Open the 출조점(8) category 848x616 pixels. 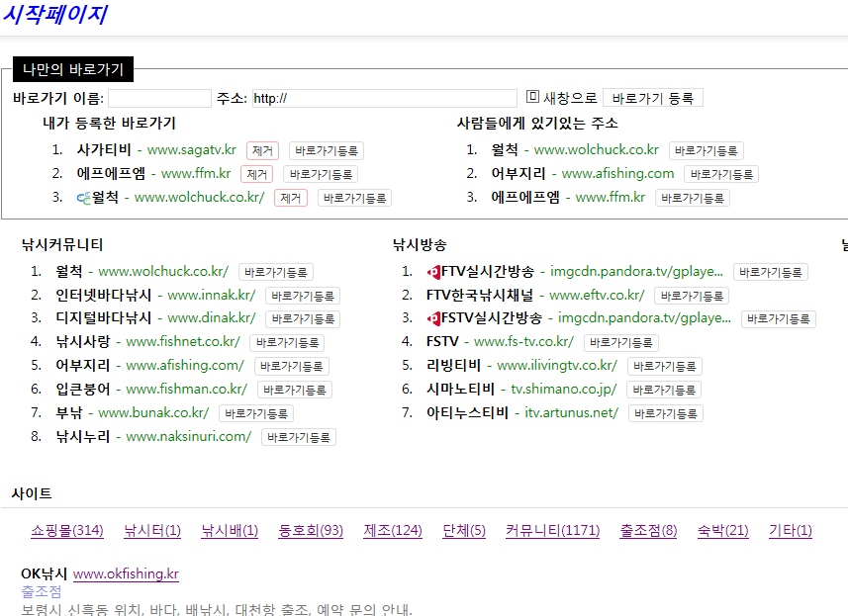click(x=648, y=531)
